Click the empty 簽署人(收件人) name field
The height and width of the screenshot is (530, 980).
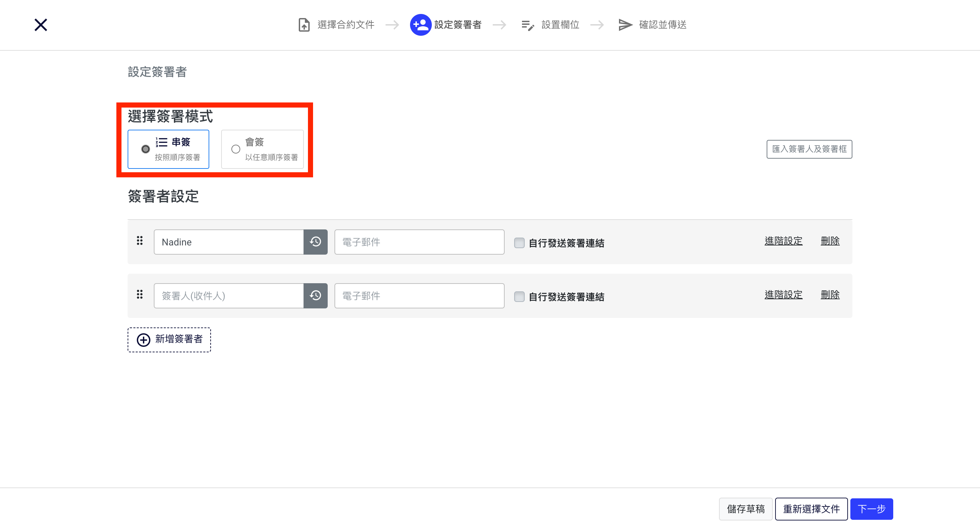[x=229, y=295]
